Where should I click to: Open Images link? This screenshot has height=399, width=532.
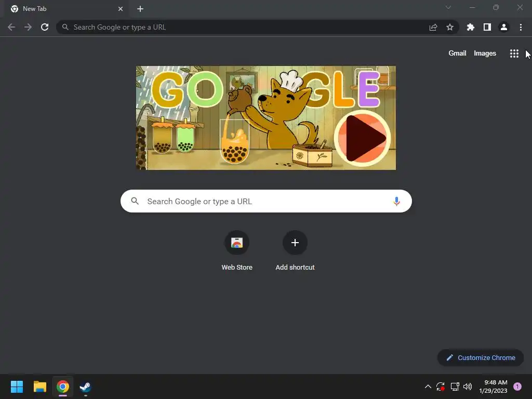point(485,54)
